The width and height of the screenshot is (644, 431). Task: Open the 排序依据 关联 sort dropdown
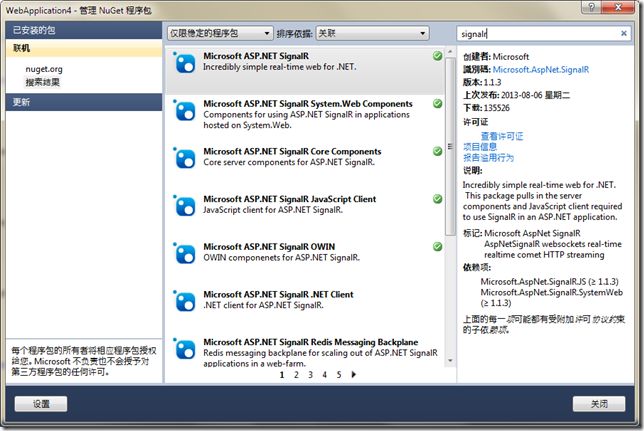(x=373, y=33)
